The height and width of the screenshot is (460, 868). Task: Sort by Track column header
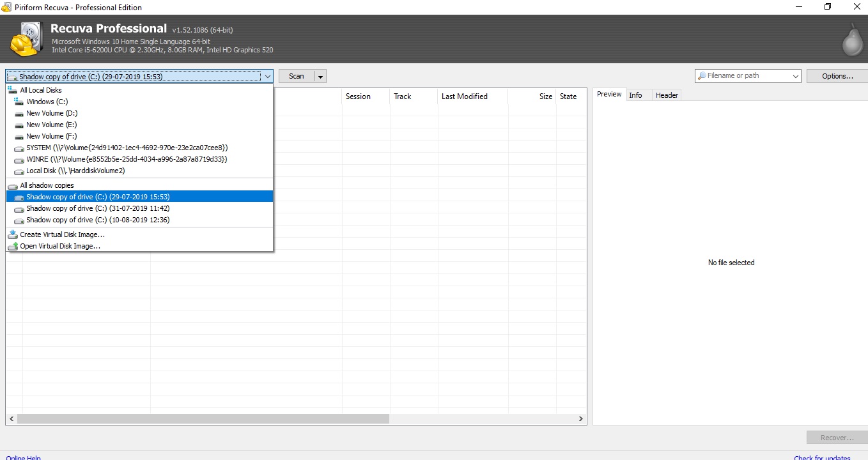pos(414,96)
